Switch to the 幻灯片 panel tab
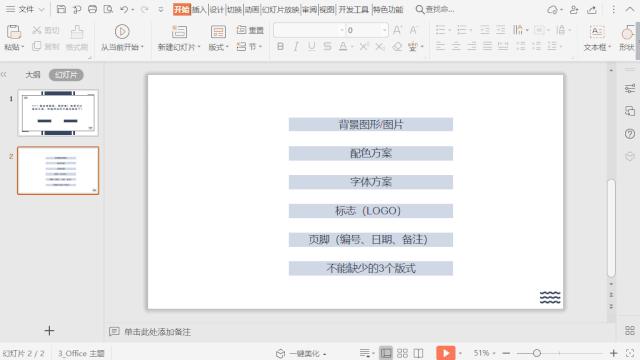The width and height of the screenshot is (640, 360). point(66,75)
